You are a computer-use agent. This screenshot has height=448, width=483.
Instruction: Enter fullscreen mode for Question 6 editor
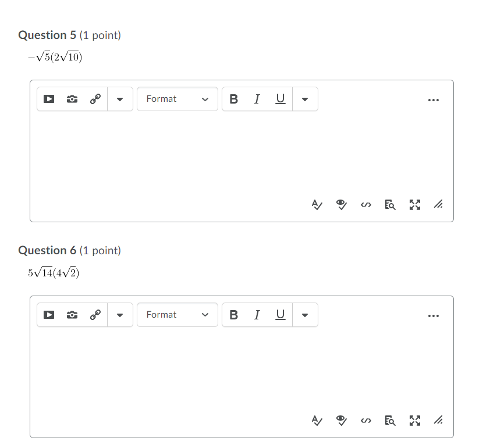coord(414,420)
